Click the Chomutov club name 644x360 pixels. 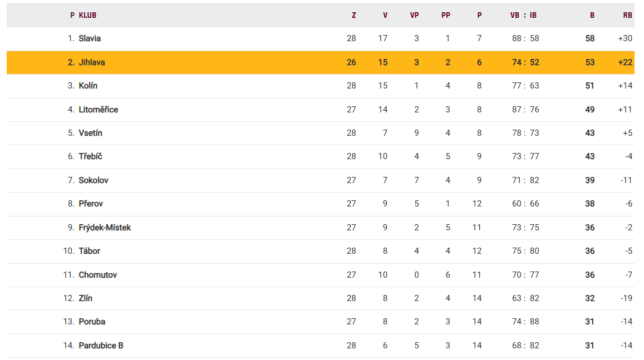(97, 275)
